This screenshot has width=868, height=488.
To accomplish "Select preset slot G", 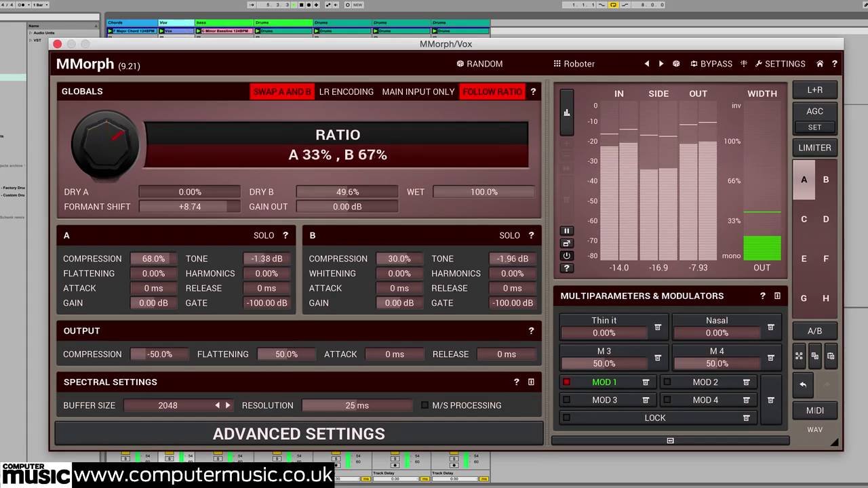I will click(804, 298).
